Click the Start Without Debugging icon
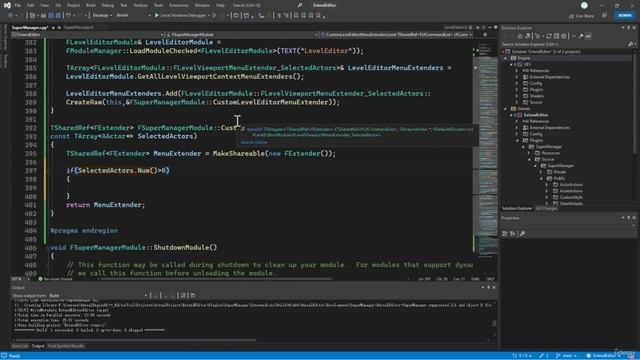Image resolution: width=640 pixels, height=360 pixels. point(214,16)
